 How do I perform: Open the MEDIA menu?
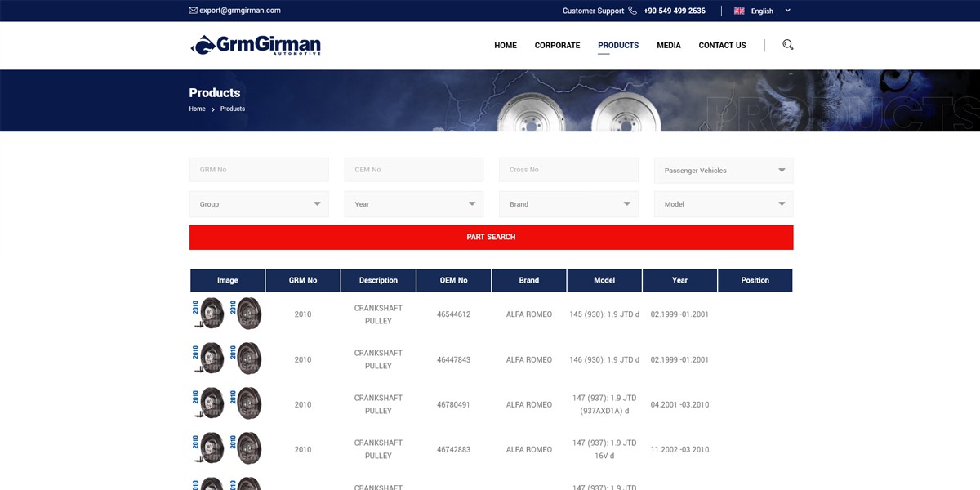(x=669, y=46)
